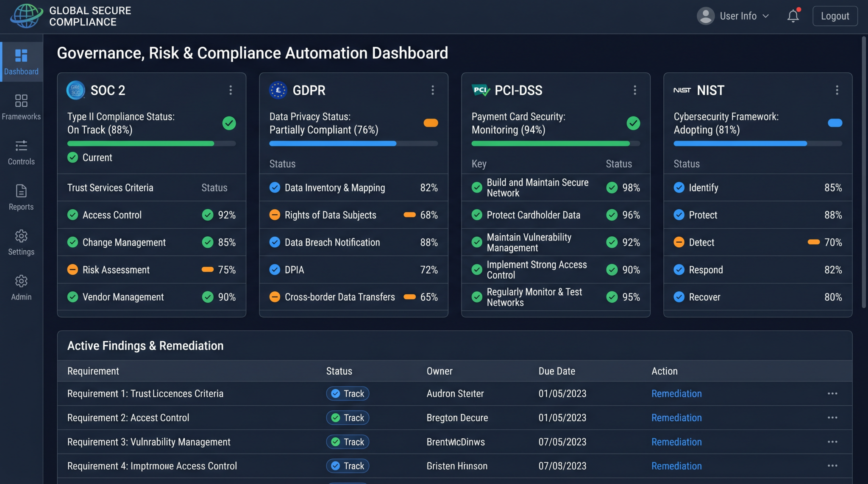This screenshot has height=484, width=868.
Task: Click the green Current check icon
Action: (x=73, y=158)
